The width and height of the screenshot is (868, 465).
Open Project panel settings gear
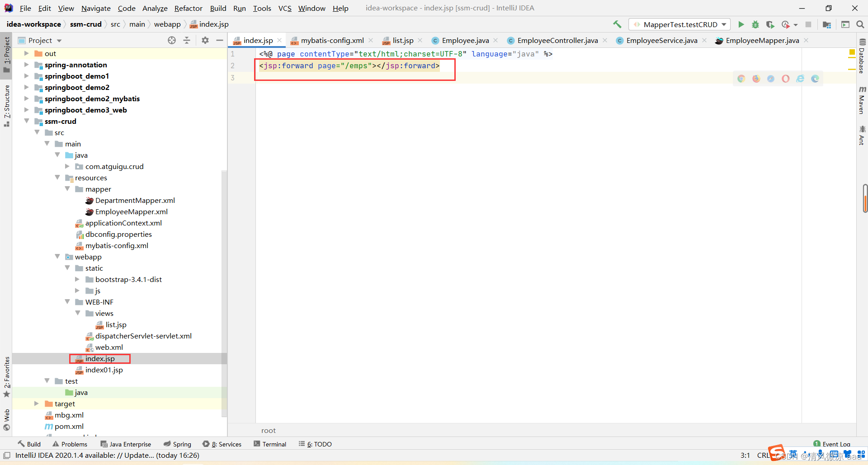[205, 40]
